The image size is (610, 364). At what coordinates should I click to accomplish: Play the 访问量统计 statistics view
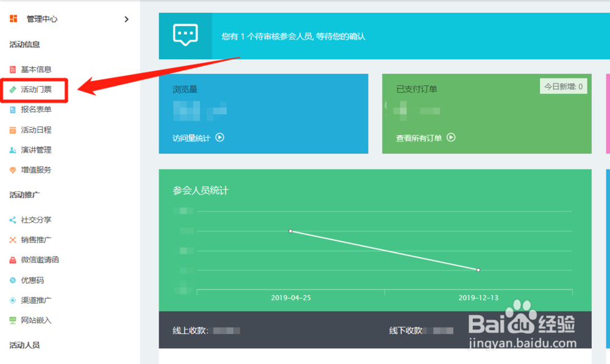[220, 138]
